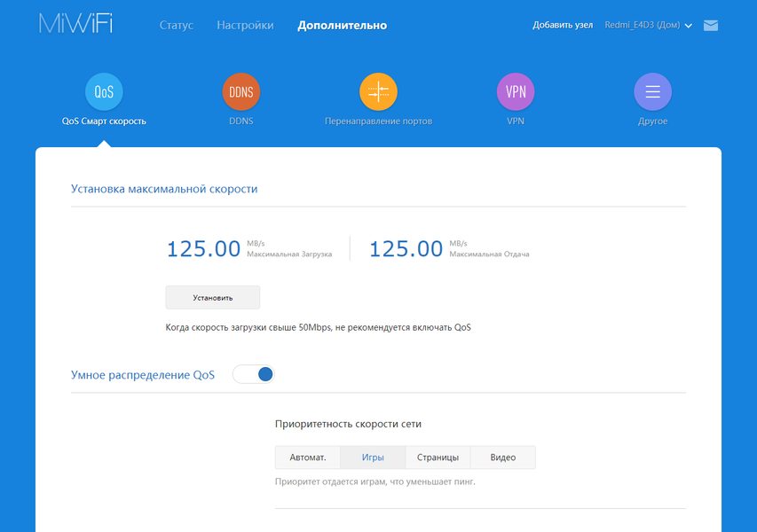
Task: Expand the Redmi_E4D3 (Дом) dropdown
Action: pyautogui.click(x=648, y=25)
